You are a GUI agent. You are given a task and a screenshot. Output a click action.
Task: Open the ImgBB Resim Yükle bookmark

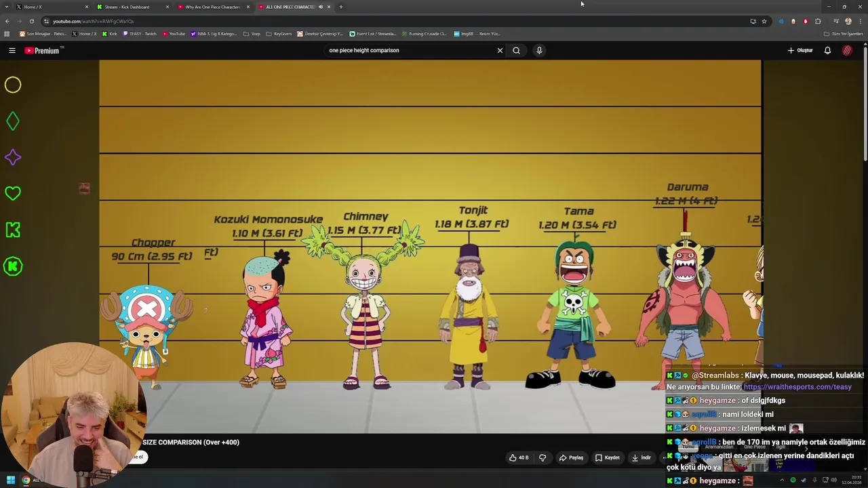click(477, 33)
